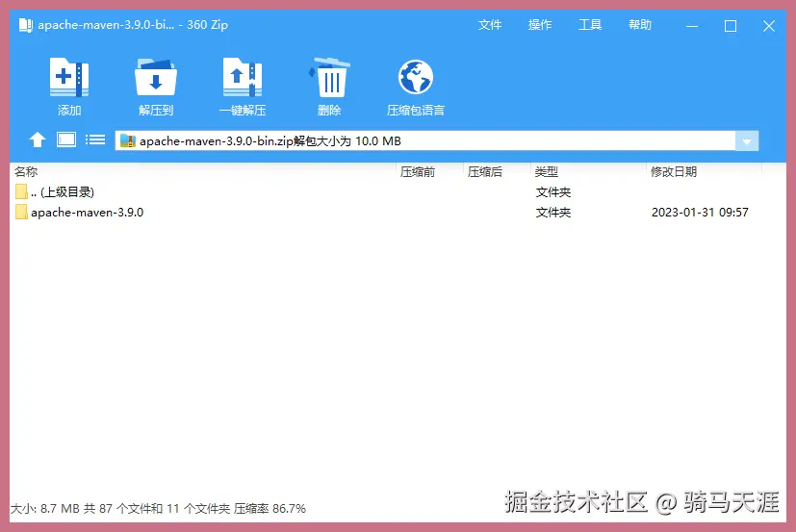Click the window title 'apache-maven-3.9.0-bi... - 360 Zip'
This screenshot has height=532, width=796.
pyautogui.click(x=133, y=25)
